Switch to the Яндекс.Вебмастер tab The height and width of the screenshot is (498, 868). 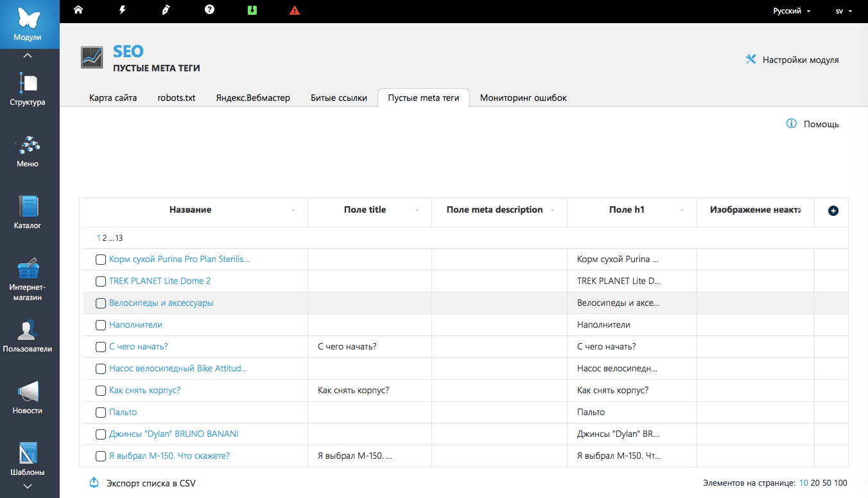coord(253,98)
